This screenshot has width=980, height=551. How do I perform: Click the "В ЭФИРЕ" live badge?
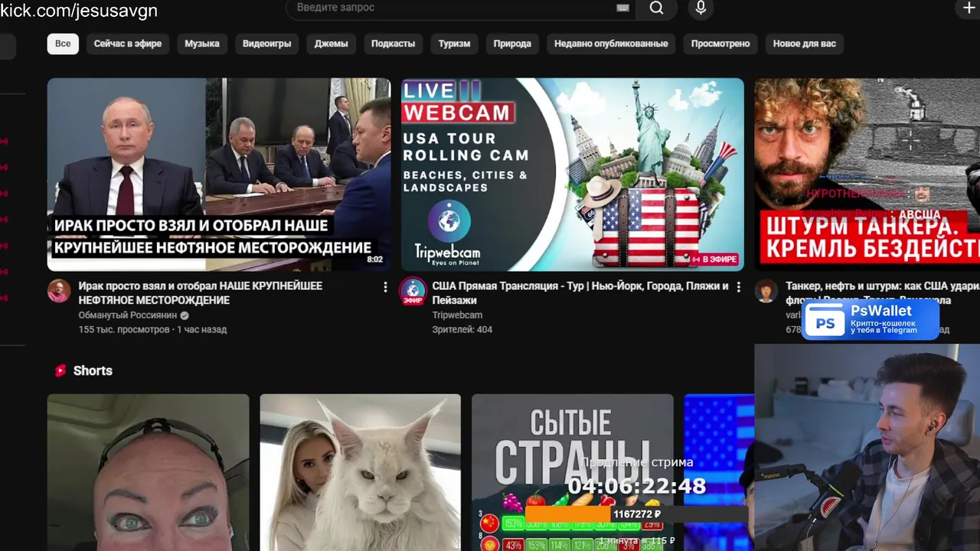pyautogui.click(x=714, y=260)
